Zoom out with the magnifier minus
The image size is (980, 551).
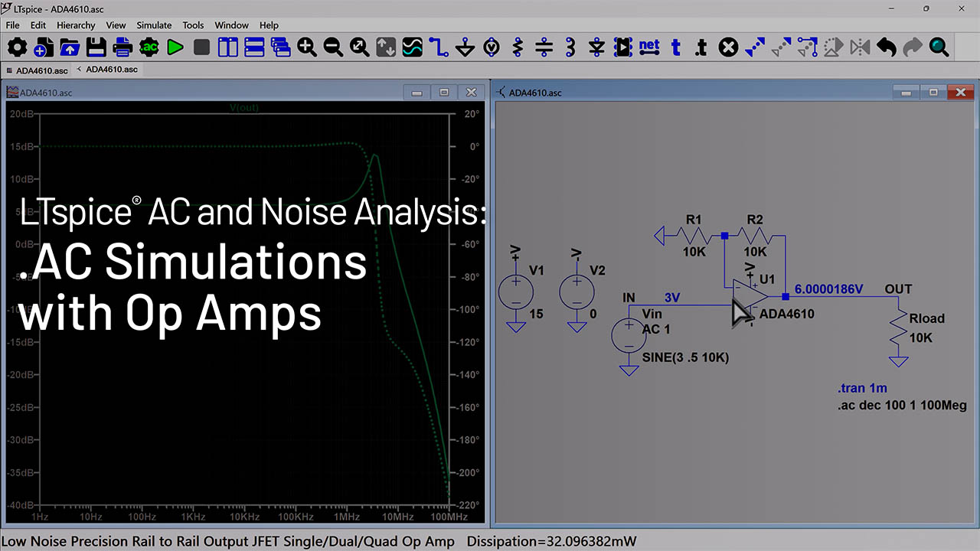coord(333,47)
